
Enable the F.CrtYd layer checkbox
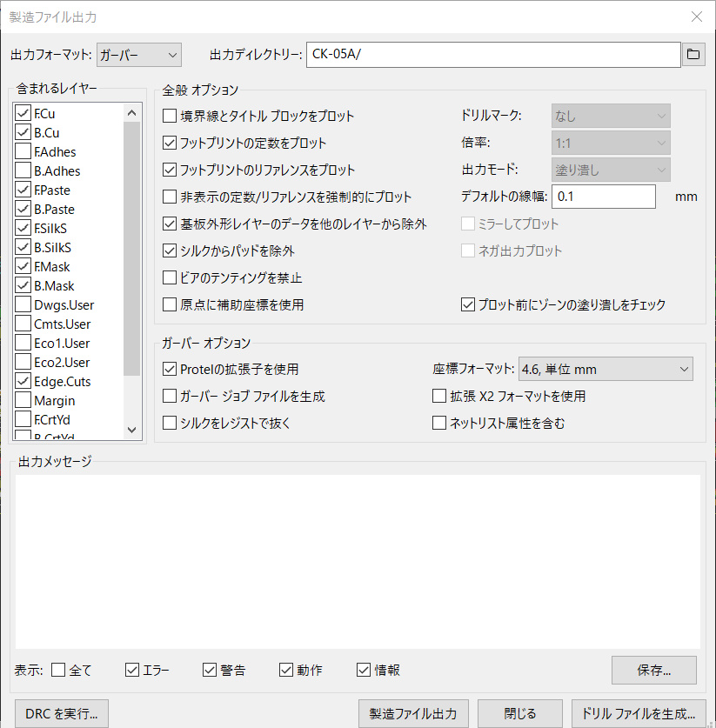click(23, 419)
